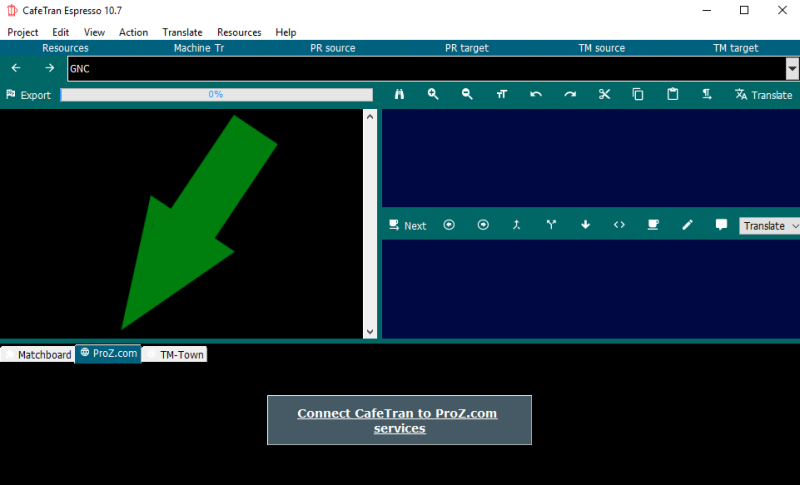Select the PR target tab
The image size is (800, 485).
click(467, 48)
